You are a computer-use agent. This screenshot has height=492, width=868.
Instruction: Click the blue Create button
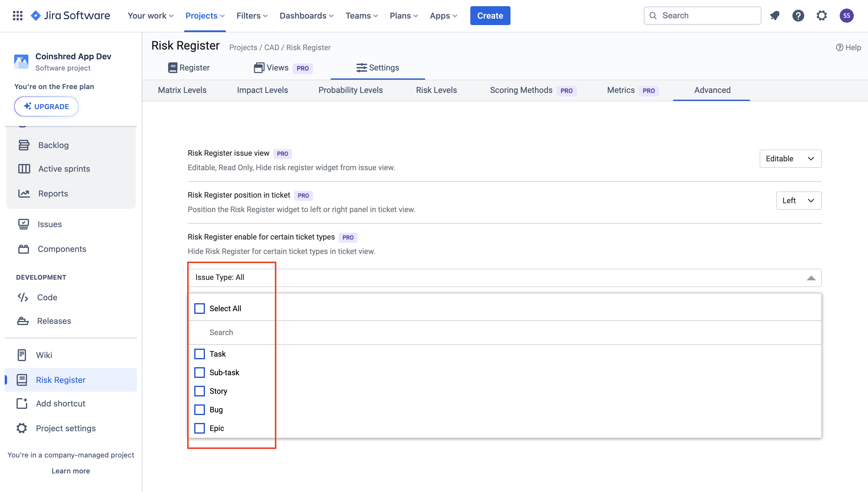tap(490, 16)
